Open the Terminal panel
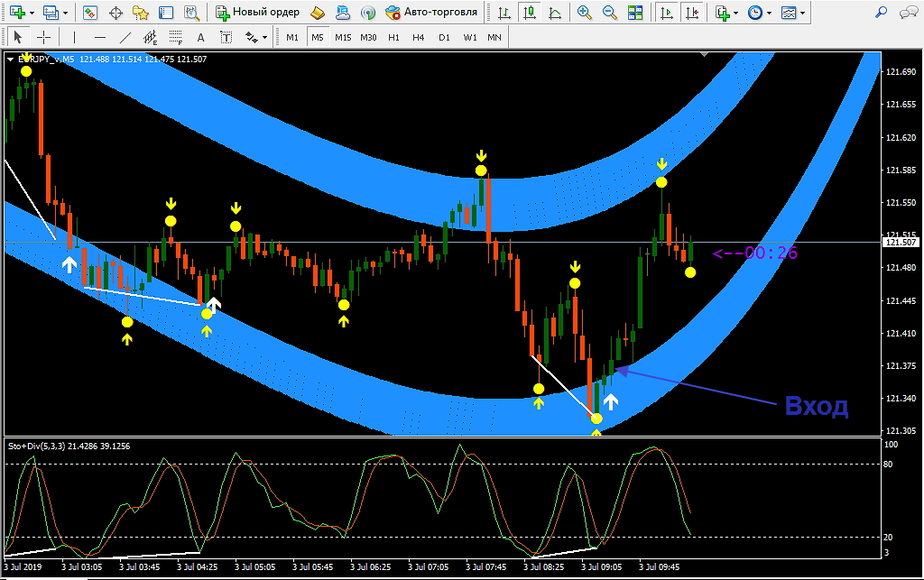The height and width of the screenshot is (580, 924). [166, 13]
